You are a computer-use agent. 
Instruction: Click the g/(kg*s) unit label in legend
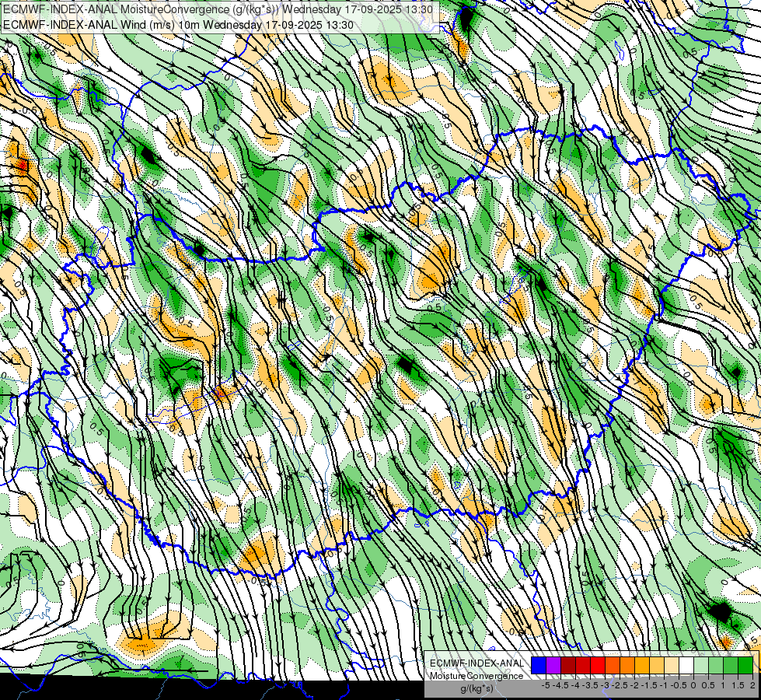[476, 689]
